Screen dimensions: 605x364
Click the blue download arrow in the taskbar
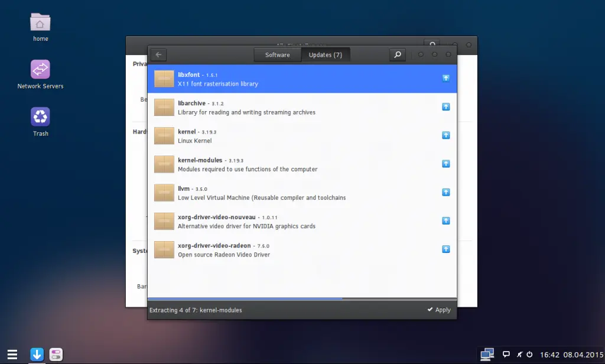(37, 354)
